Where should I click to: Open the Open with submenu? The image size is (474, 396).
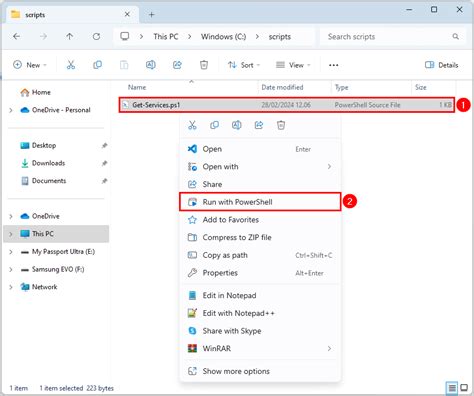pyautogui.click(x=260, y=167)
